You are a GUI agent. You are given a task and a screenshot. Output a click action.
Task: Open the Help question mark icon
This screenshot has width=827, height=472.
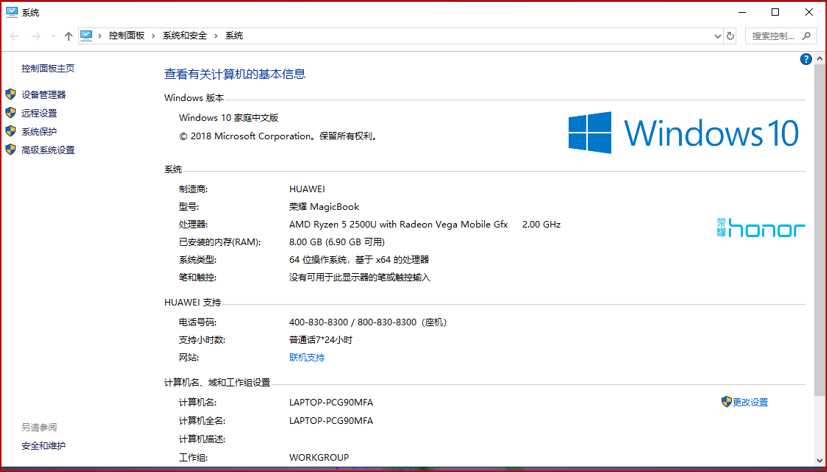point(805,59)
